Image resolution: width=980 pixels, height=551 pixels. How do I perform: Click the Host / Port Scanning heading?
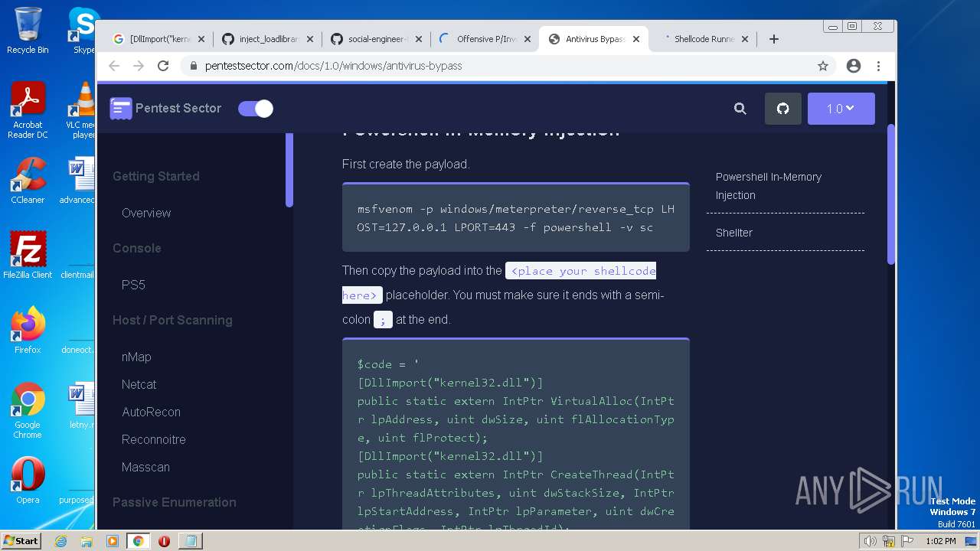[x=172, y=320]
